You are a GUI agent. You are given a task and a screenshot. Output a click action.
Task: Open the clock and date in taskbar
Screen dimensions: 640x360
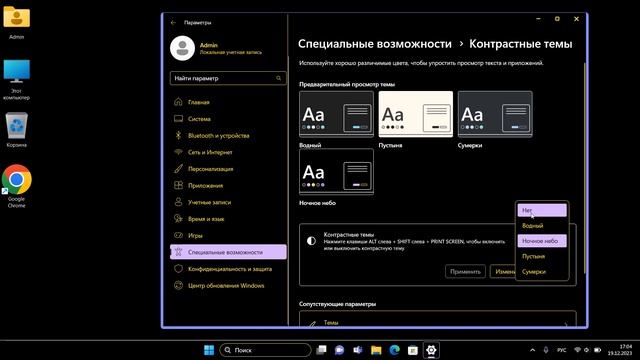click(x=620, y=350)
